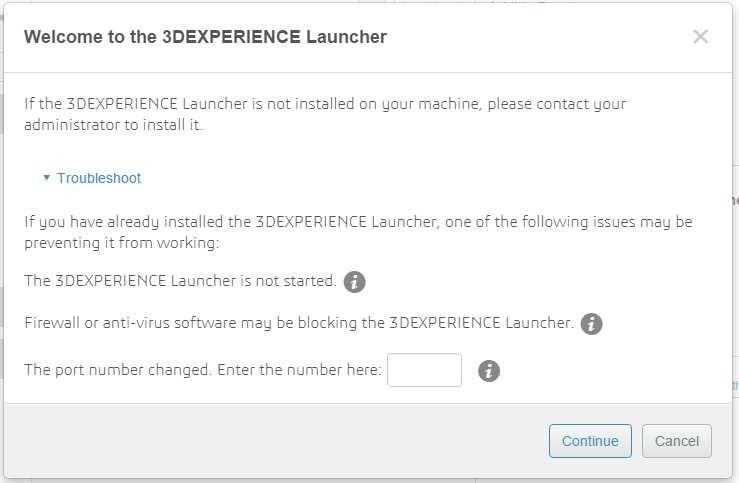Click info icon beside the port number field
The height and width of the screenshot is (483, 739).
[x=489, y=371]
